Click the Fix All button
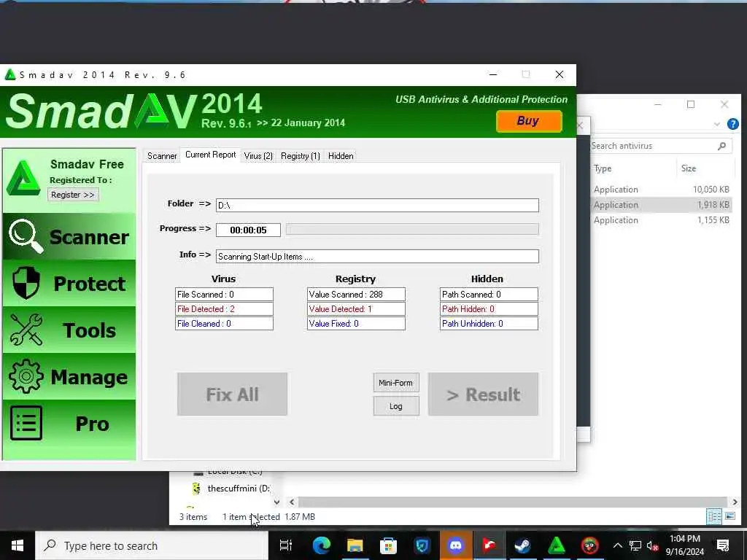The width and height of the screenshot is (747, 560). click(x=232, y=394)
